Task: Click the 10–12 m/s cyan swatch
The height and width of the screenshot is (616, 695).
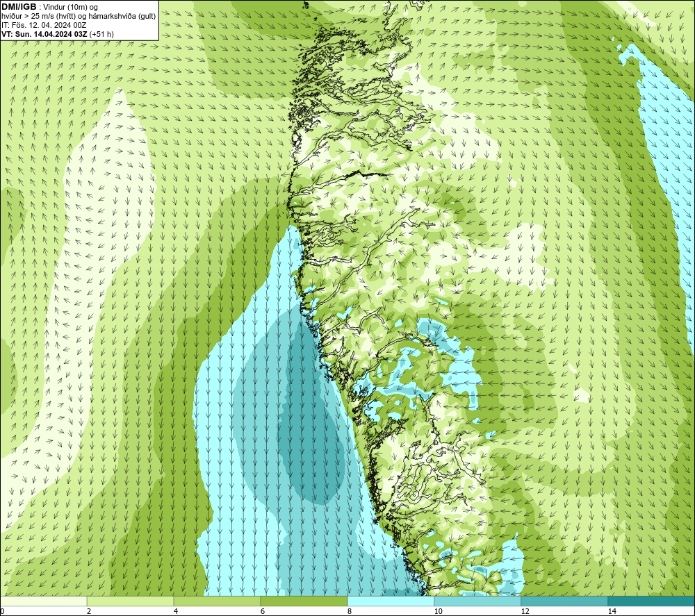Action: coord(478,601)
